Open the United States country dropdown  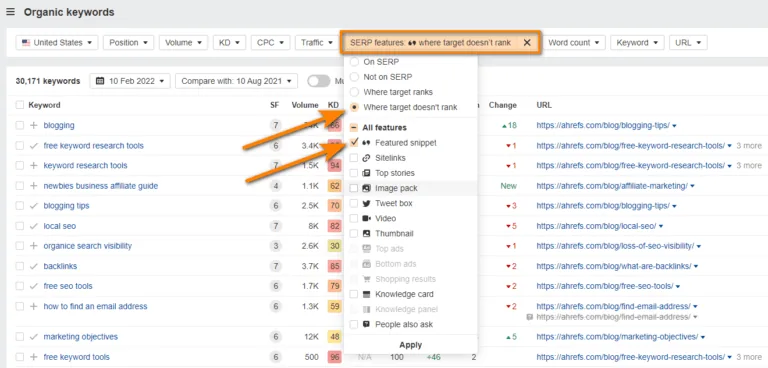(x=57, y=43)
